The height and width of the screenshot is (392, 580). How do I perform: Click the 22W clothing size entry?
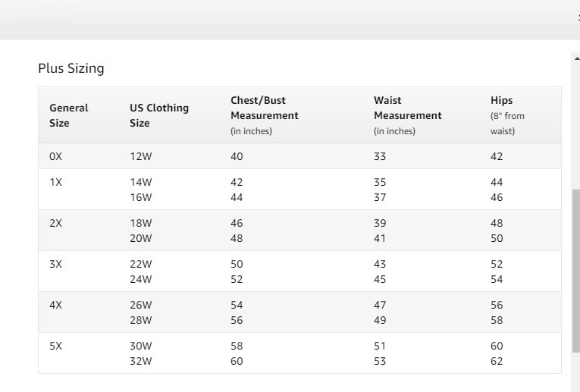141,264
